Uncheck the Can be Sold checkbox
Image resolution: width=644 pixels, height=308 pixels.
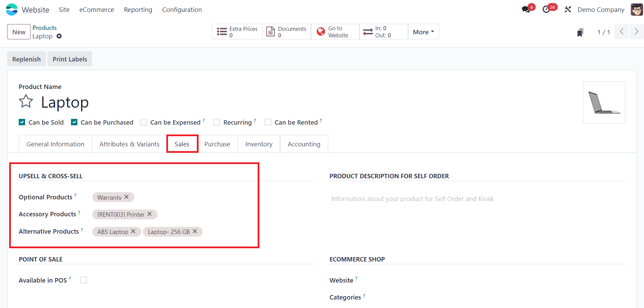(x=22, y=122)
